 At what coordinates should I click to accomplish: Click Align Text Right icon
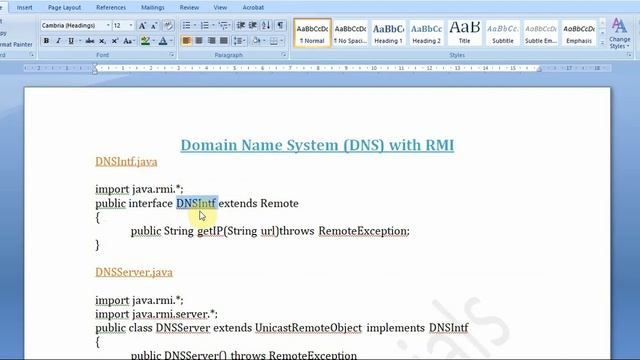211,41
